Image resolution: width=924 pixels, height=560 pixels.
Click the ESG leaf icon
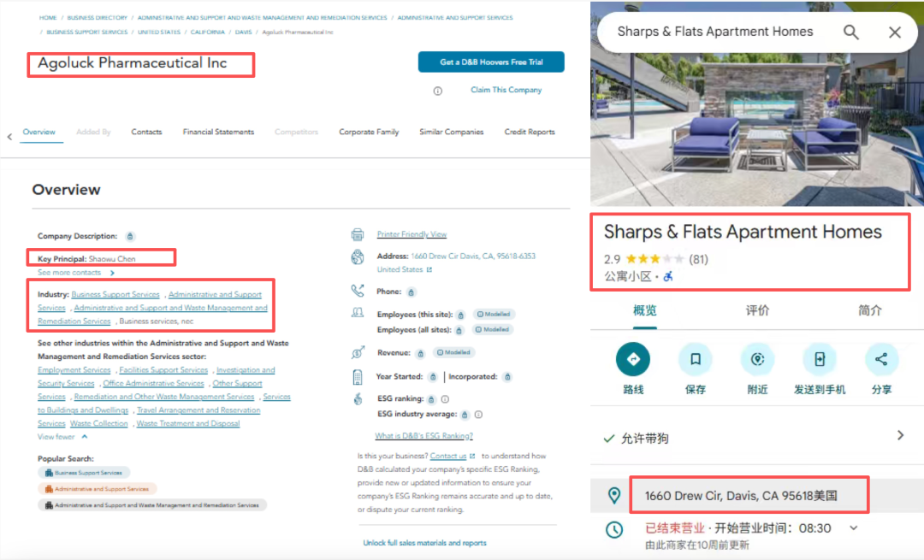(x=358, y=398)
